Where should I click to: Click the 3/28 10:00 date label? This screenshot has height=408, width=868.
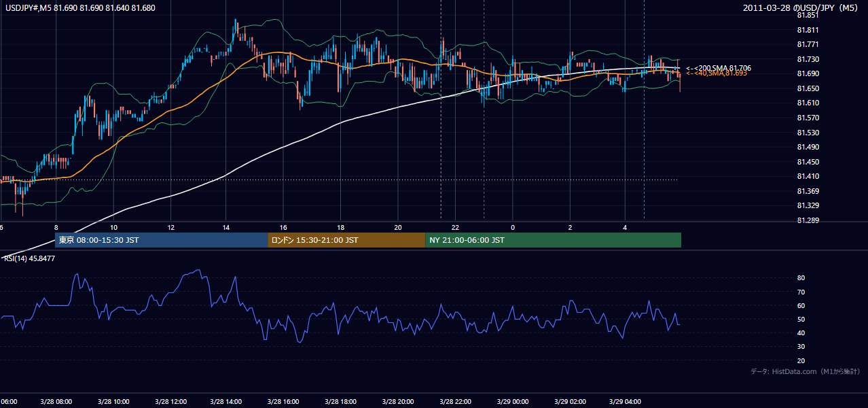pyautogui.click(x=113, y=401)
